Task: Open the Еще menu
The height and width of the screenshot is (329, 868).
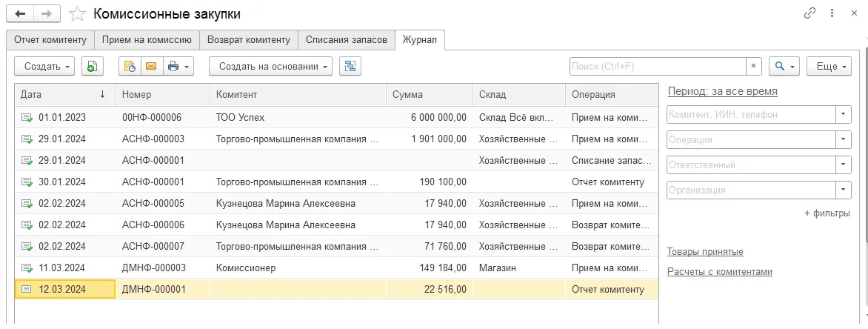Action: point(829,67)
